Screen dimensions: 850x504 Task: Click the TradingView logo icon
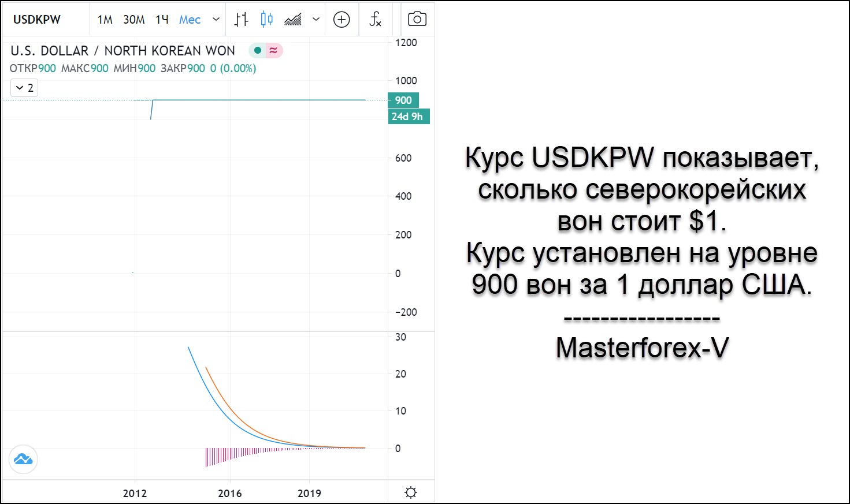pos(23,460)
